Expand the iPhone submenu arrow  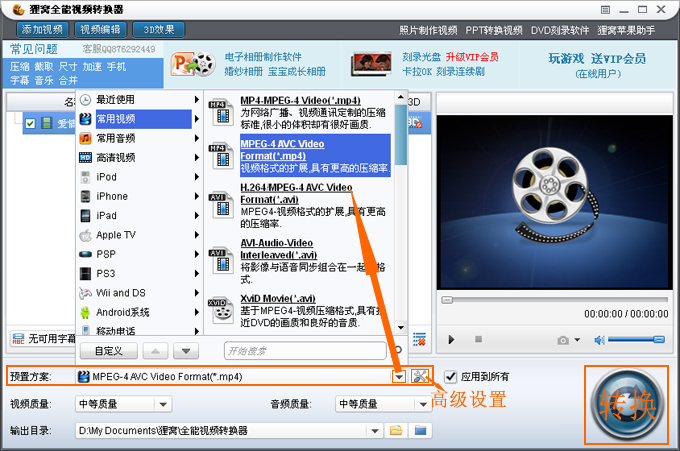click(x=196, y=196)
